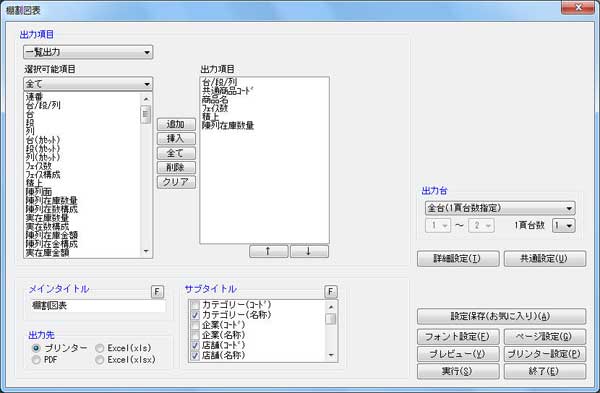Open 共通設定(U) button

[545, 259]
